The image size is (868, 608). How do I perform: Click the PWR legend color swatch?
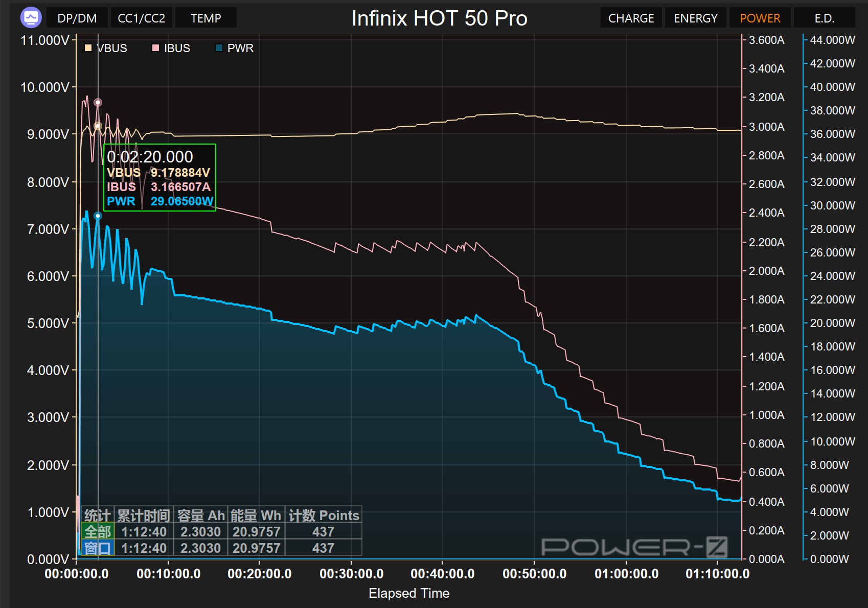click(219, 48)
